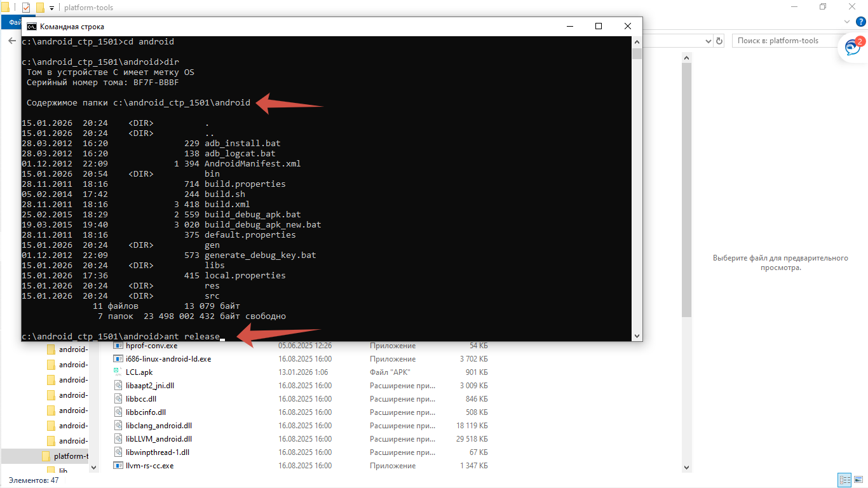
Task: Open the libwinpthread-1.dll file entry
Action: tap(157, 452)
